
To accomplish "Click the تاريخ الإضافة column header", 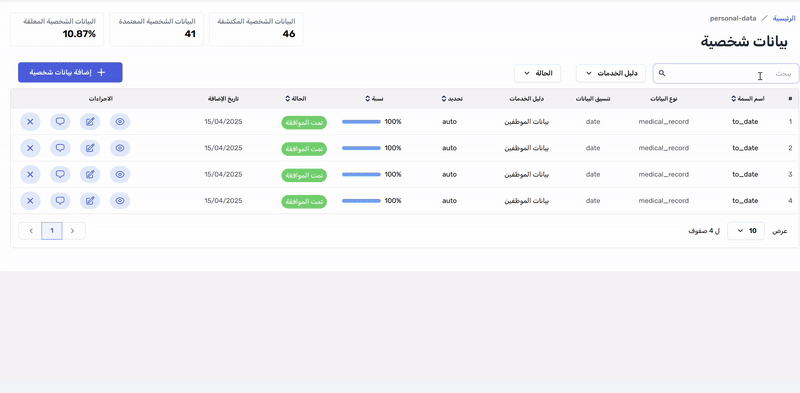I will (x=223, y=99).
